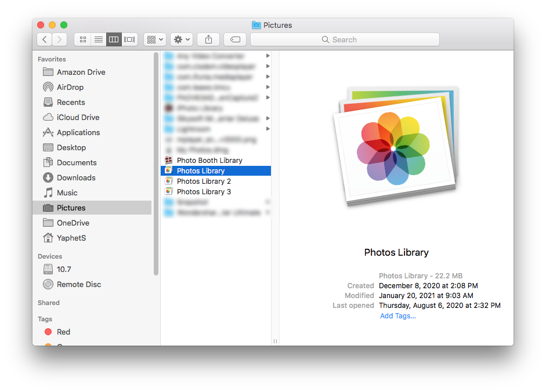Screen dimensions: 546x392
Task: Expand the first blurred folder's arrow
Action: coord(267,56)
